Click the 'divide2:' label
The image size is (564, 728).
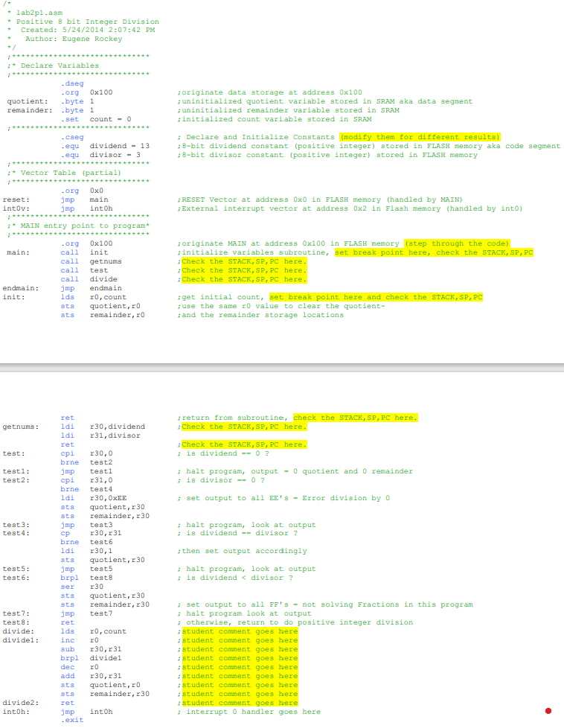pos(20,703)
